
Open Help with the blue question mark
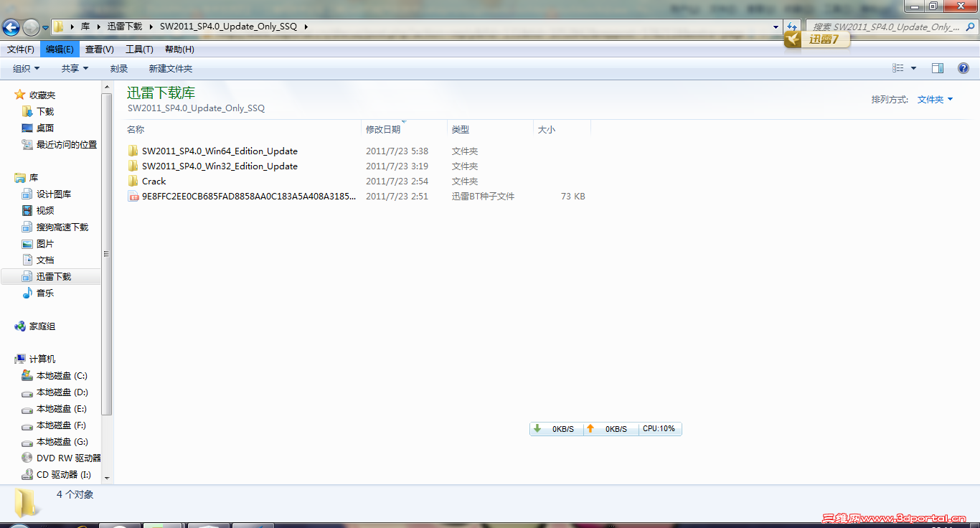pos(963,68)
